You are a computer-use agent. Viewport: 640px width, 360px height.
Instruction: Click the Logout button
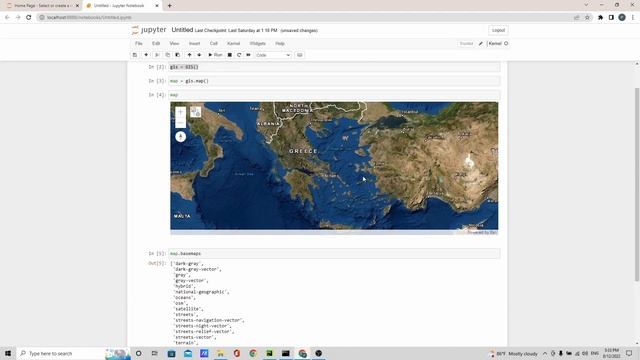click(x=498, y=30)
